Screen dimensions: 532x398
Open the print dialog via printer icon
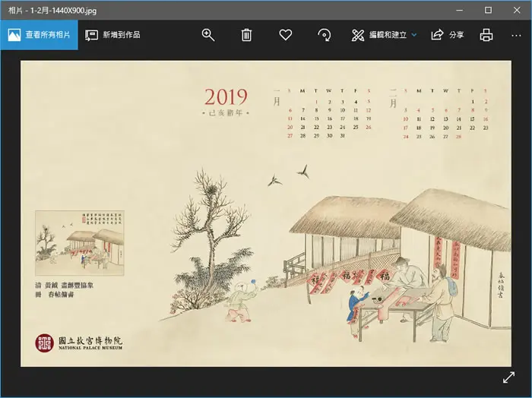pos(486,35)
